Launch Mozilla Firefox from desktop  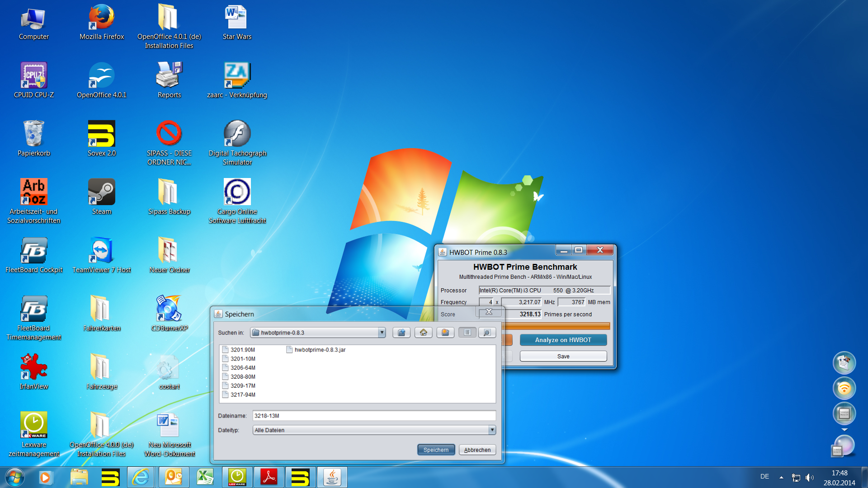pos(101,23)
